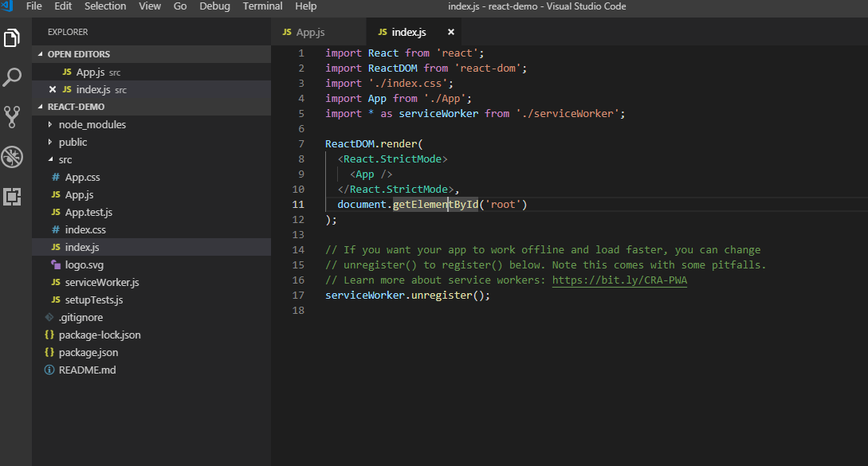Screen dimensions: 868x466
Task: Open the Edit menu
Action: point(63,6)
